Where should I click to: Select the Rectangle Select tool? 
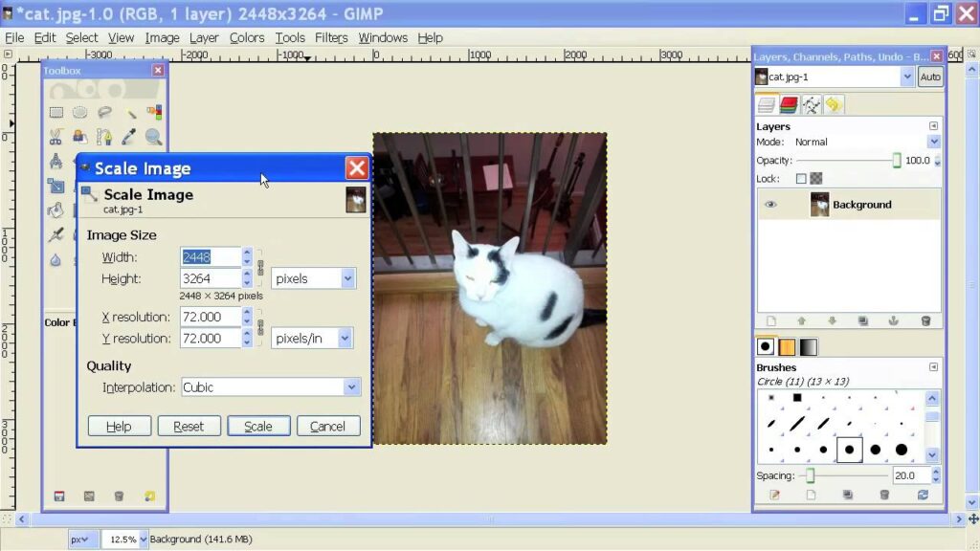tap(56, 113)
